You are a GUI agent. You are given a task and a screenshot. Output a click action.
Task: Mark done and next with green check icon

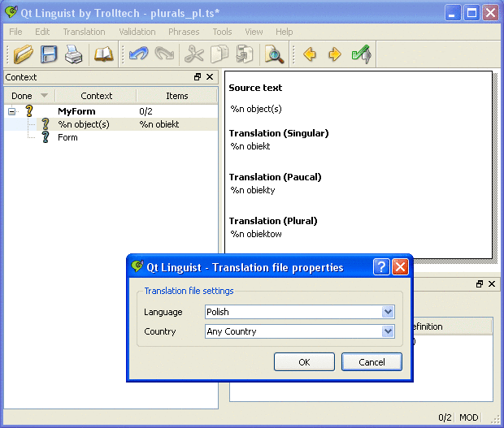pyautogui.click(x=361, y=54)
